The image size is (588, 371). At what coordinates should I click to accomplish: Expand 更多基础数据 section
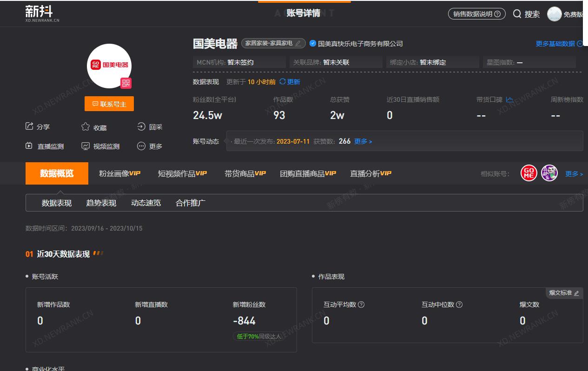(x=559, y=44)
